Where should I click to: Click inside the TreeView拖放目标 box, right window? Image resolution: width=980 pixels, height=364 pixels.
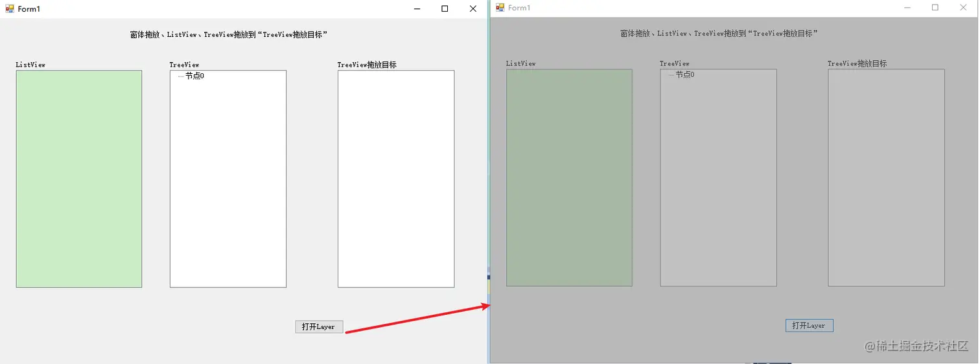(x=886, y=177)
